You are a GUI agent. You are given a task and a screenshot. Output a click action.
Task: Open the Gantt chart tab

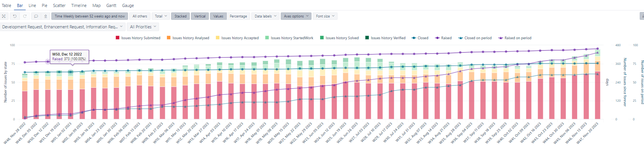coord(111,5)
